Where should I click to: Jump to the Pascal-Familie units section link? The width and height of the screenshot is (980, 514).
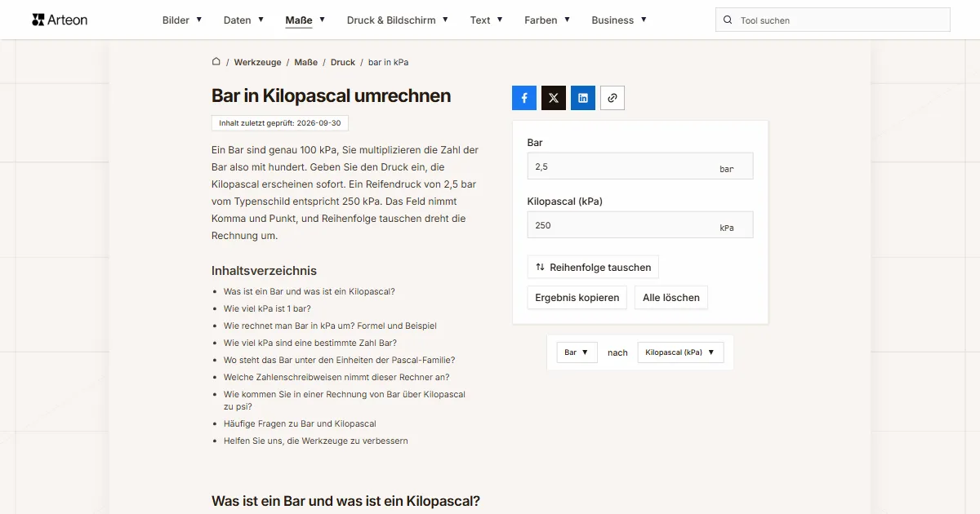[339, 360]
